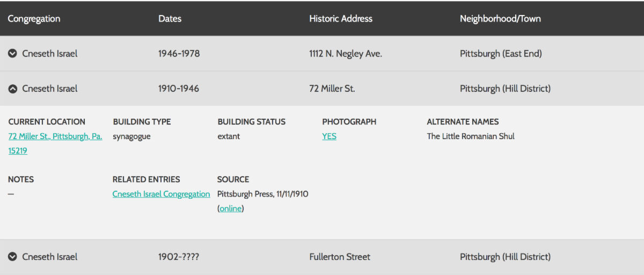Click the 1910-1946 dates cell
The width and height of the screenshot is (644, 275).
click(x=178, y=89)
